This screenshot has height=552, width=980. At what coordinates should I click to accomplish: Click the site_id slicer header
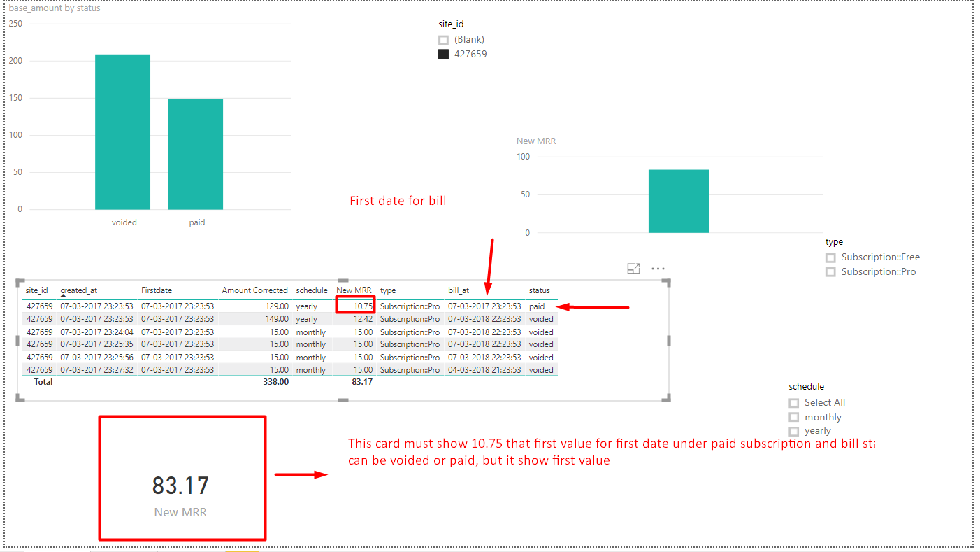coord(451,24)
